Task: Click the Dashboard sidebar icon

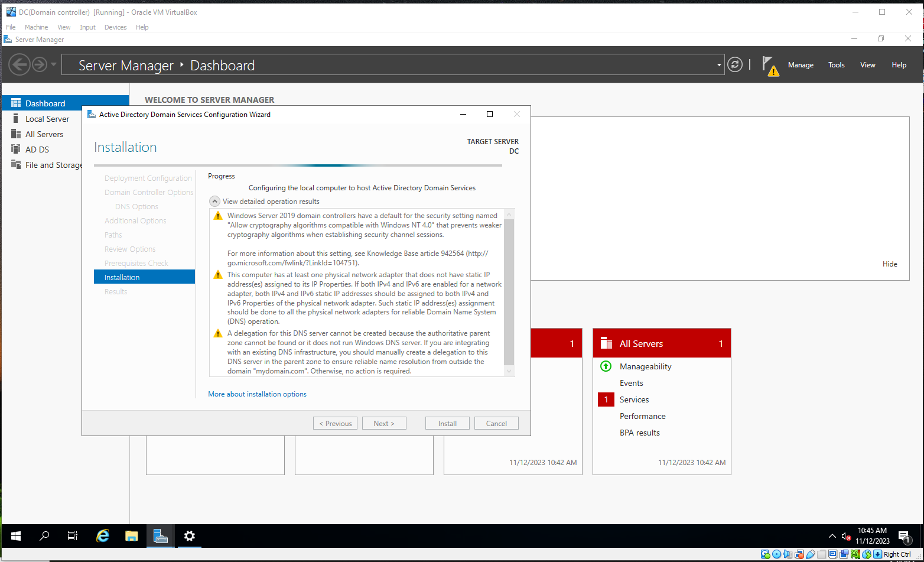Action: (16, 103)
